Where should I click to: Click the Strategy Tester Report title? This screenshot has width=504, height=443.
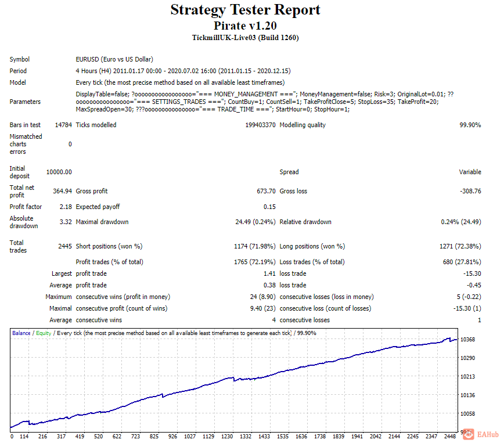pos(245,9)
